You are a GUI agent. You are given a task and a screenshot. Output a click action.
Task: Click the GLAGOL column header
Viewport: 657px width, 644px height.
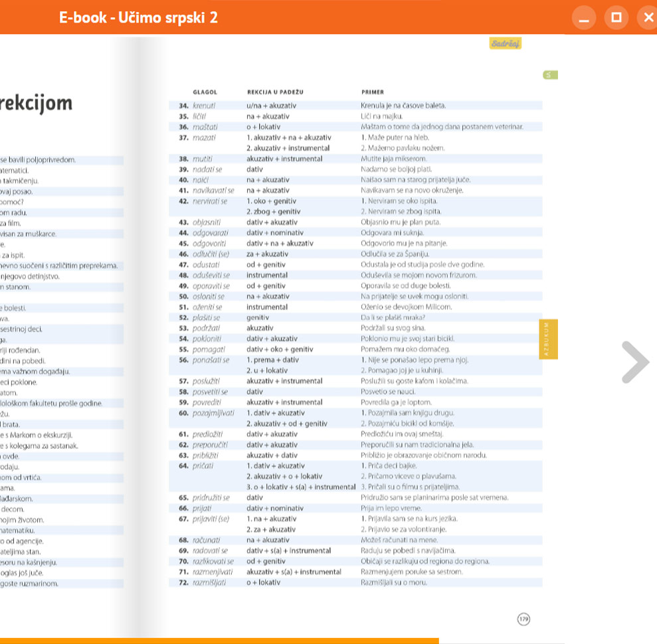[x=205, y=92]
